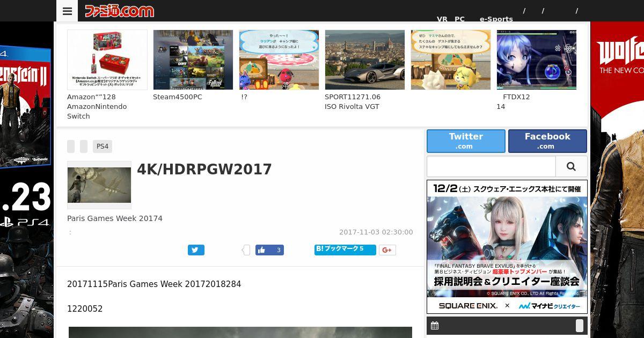Open the VR category in top navigation

[442, 19]
